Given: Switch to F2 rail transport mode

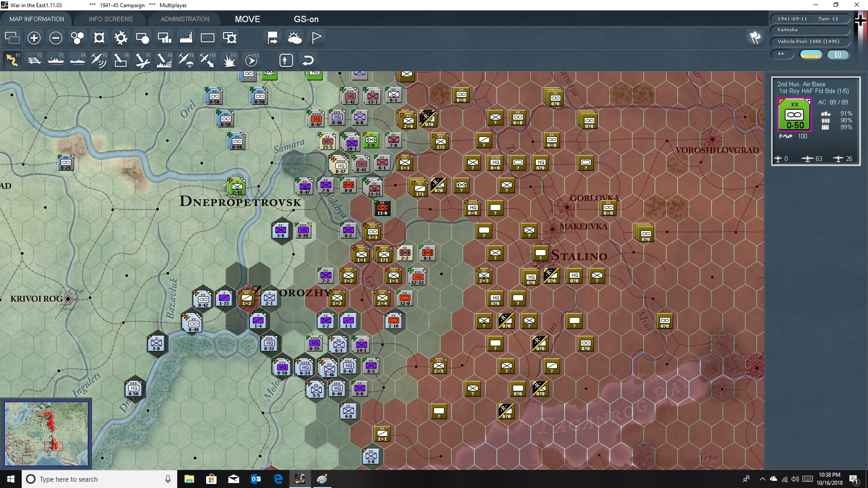Looking at the screenshot, I should (x=35, y=60).
